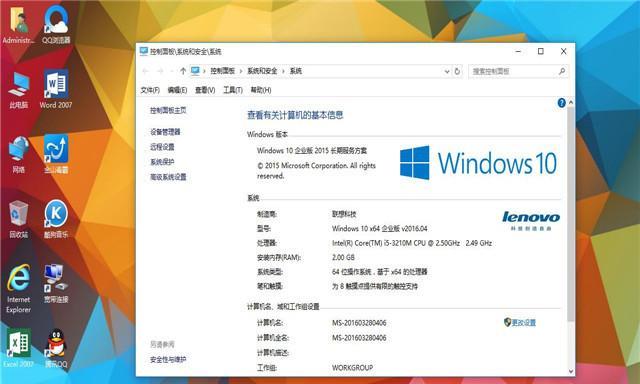Viewport: 640px width, 384px height.
Task: Refresh the control panel address bar
Action: click(x=457, y=71)
